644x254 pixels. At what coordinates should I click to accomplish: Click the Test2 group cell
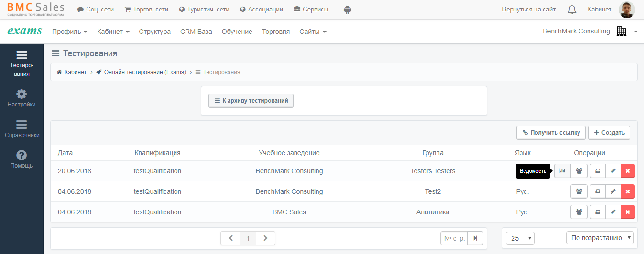coord(433,191)
